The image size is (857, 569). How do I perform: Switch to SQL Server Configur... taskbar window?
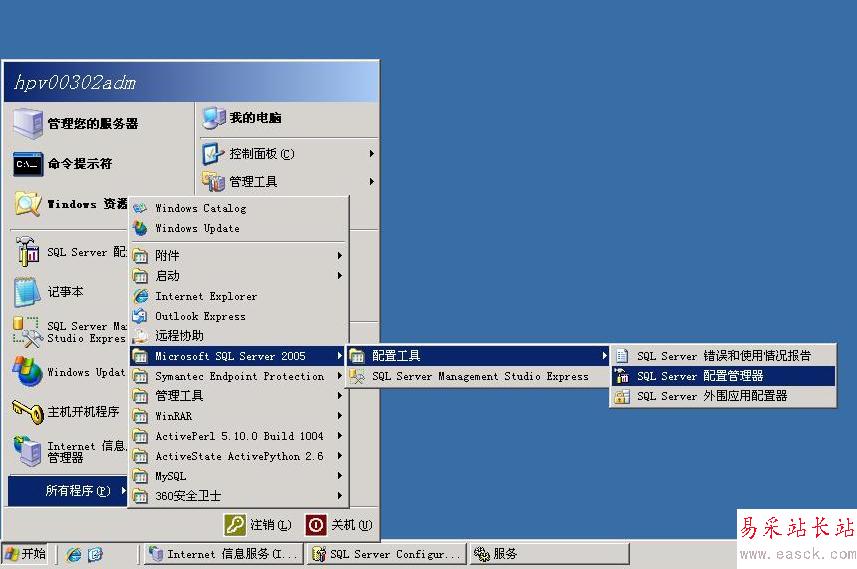pos(386,554)
